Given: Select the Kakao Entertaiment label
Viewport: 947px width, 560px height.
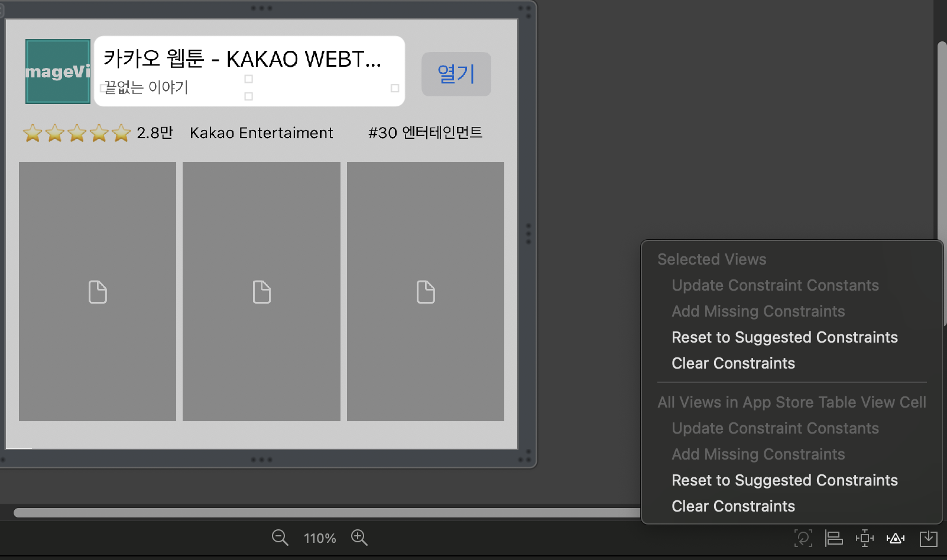Looking at the screenshot, I should pyautogui.click(x=261, y=133).
